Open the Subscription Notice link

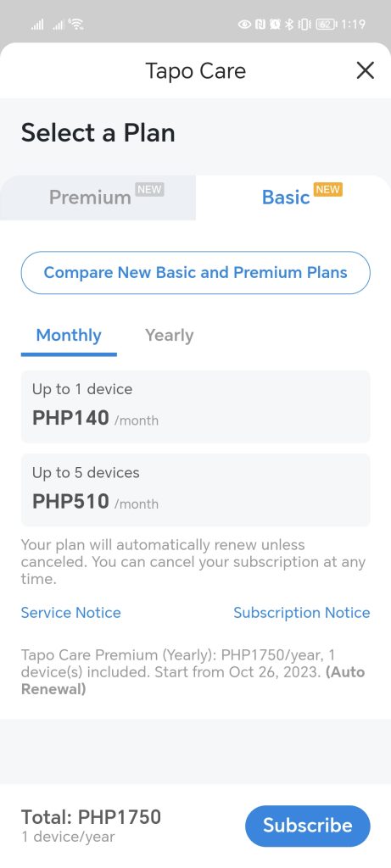pos(301,612)
